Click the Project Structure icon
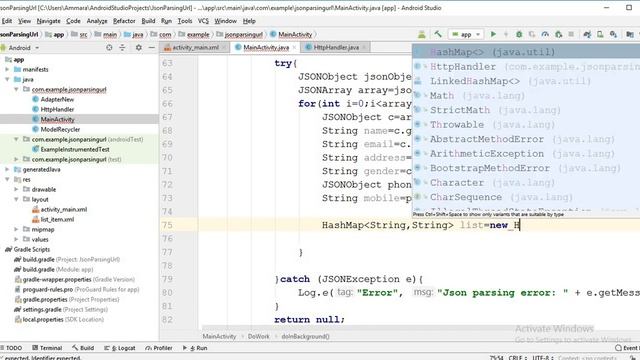This screenshot has height=360, width=640. coord(630,34)
